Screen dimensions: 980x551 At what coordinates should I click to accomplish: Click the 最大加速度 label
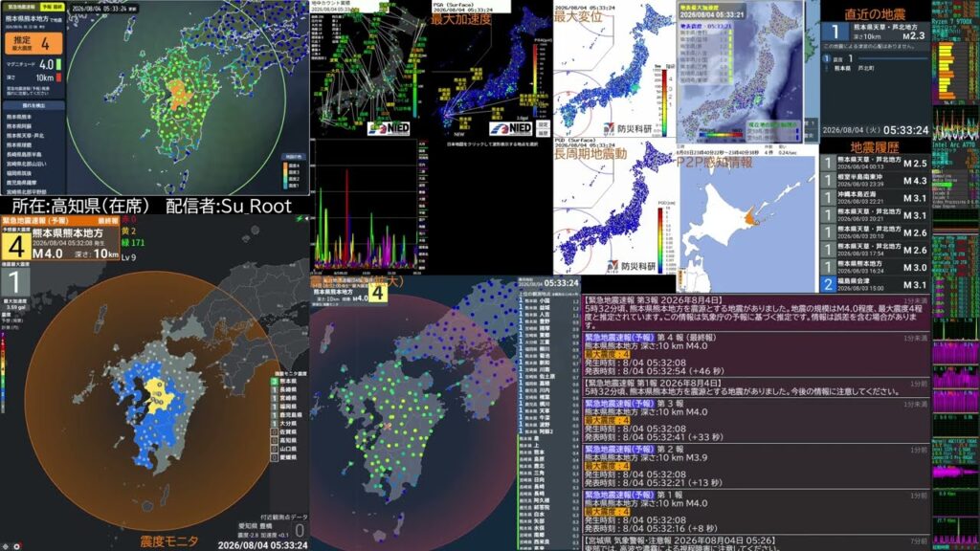(461, 19)
